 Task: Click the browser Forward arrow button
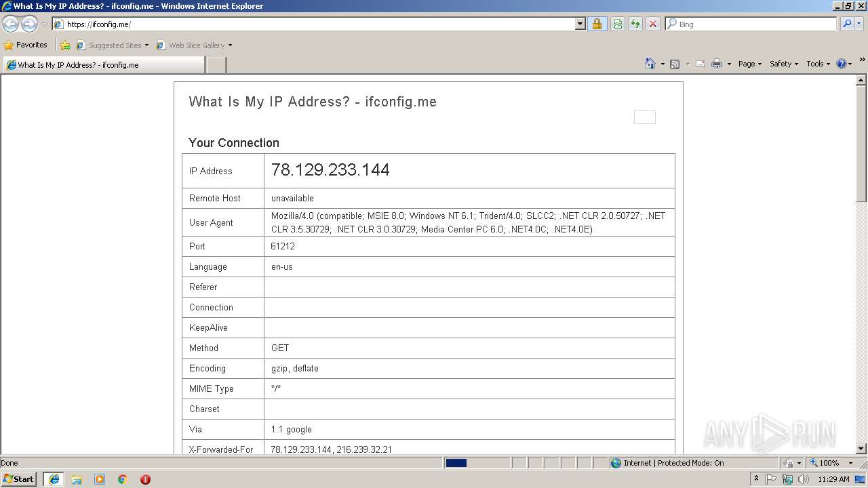[x=29, y=24]
